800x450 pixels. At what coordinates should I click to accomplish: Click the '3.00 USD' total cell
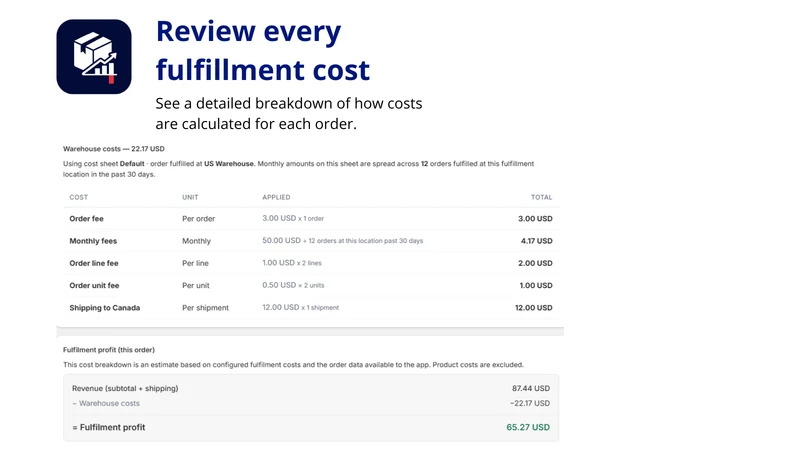[x=535, y=218]
